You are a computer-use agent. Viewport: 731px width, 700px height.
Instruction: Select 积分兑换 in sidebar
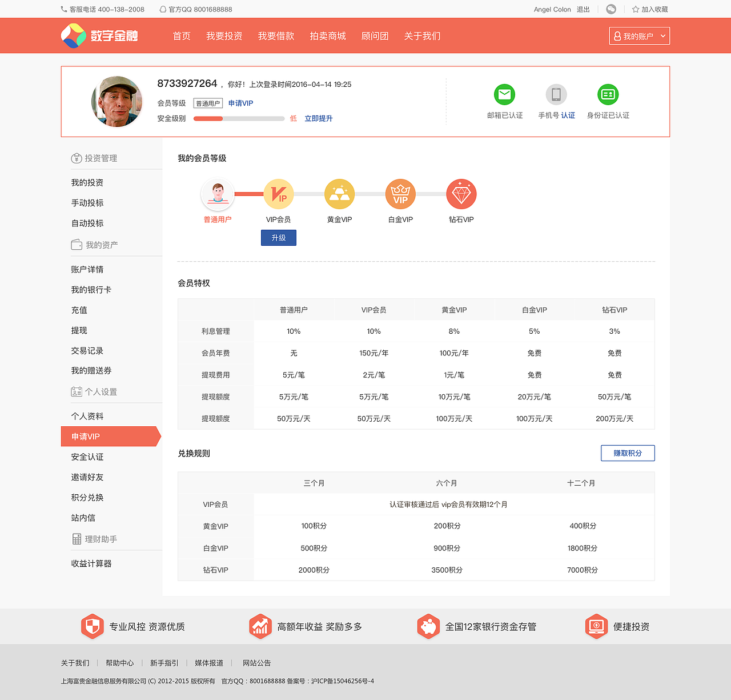(87, 497)
